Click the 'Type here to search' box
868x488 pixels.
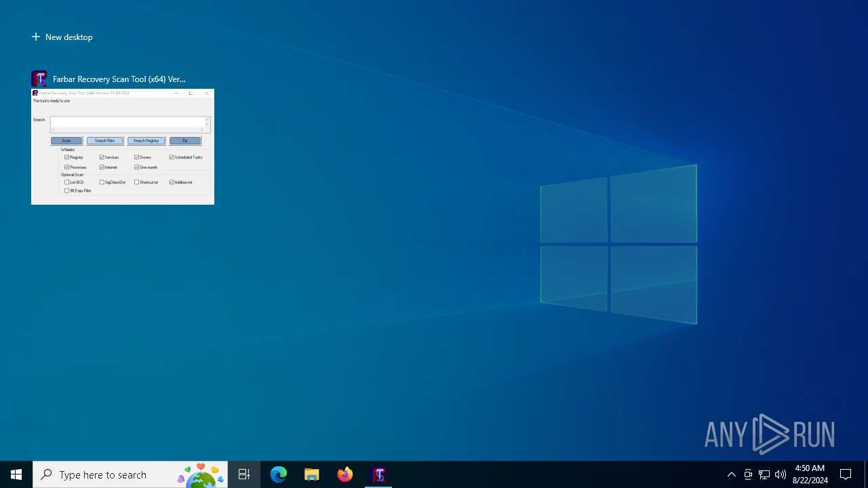tap(130, 474)
